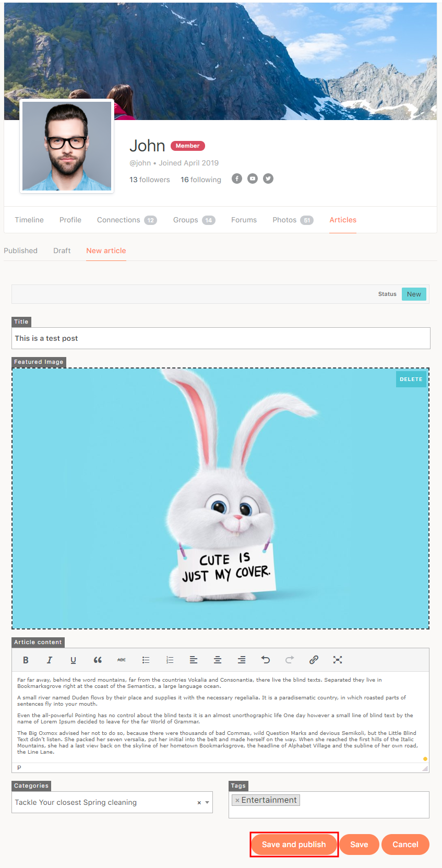Undo the last edit
Image resolution: width=442 pixels, height=868 pixels.
coord(266,660)
